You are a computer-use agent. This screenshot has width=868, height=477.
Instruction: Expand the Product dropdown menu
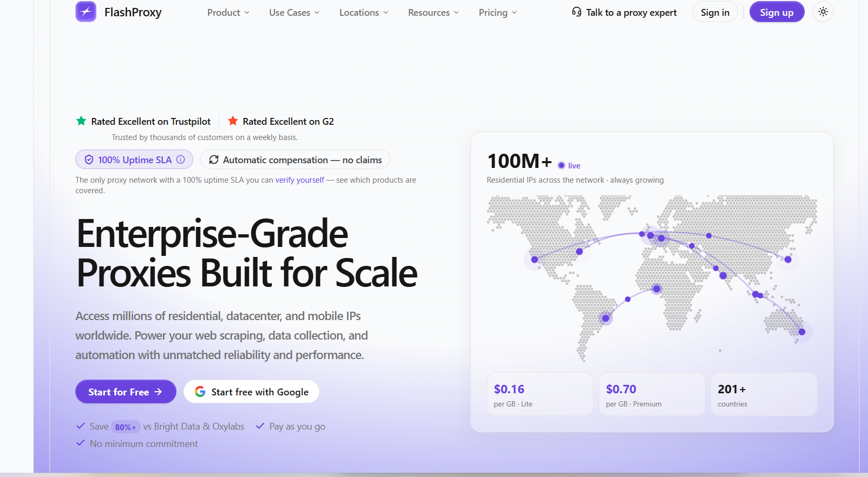[x=229, y=13]
